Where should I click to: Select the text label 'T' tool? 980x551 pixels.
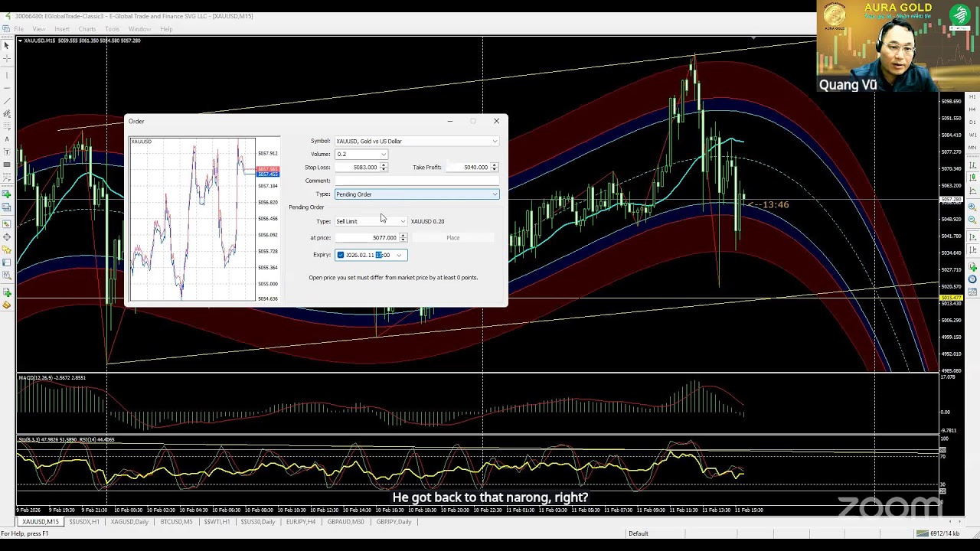point(7,154)
